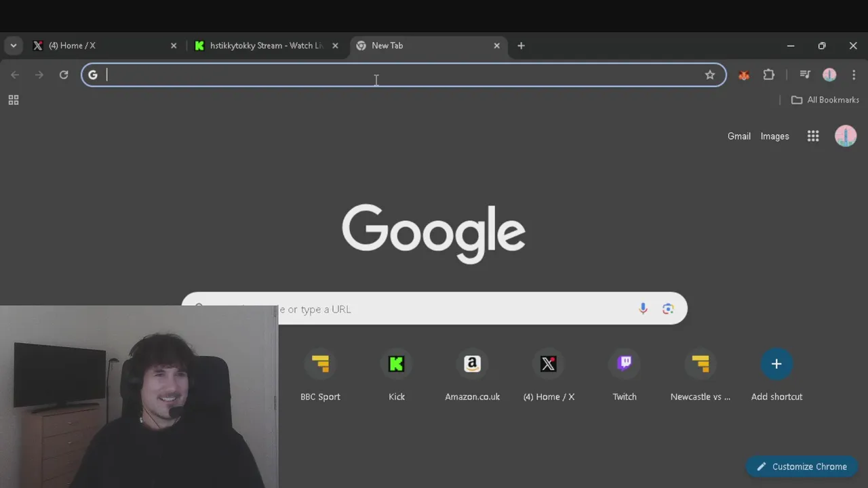This screenshot has width=868, height=488.
Task: Open the Google account avatar on page
Action: [x=846, y=136]
